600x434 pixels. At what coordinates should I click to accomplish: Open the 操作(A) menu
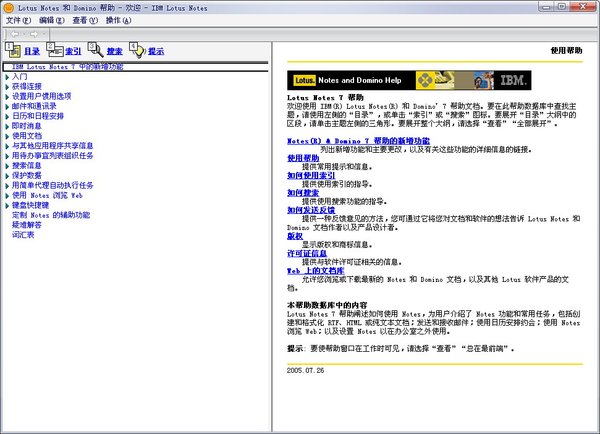tap(118, 20)
